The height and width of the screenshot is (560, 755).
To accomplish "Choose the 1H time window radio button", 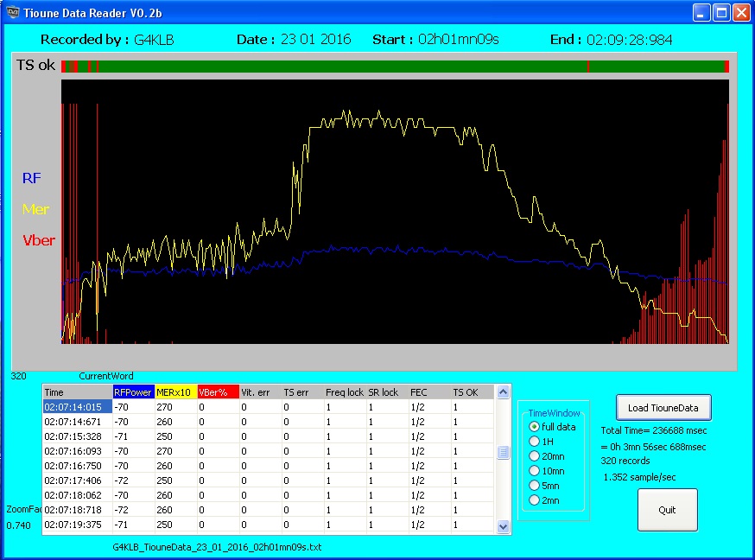I will 534,442.
